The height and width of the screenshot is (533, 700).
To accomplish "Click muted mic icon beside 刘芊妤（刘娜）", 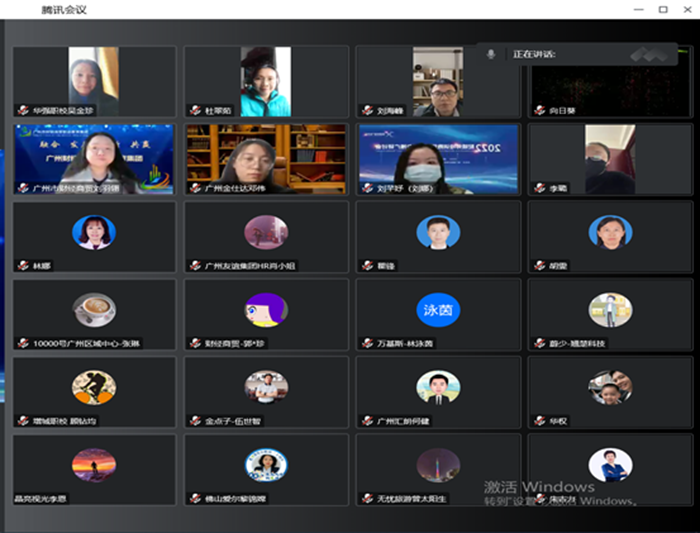I will click(x=367, y=188).
